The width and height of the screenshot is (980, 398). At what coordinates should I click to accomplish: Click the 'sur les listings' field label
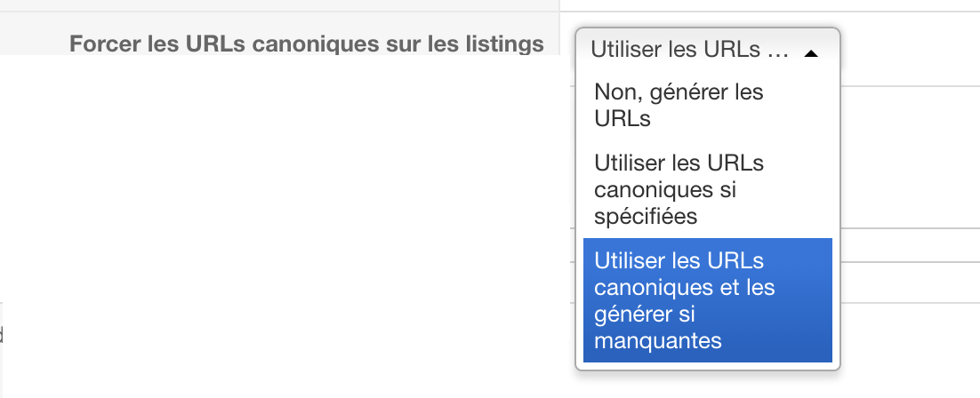click(x=471, y=44)
